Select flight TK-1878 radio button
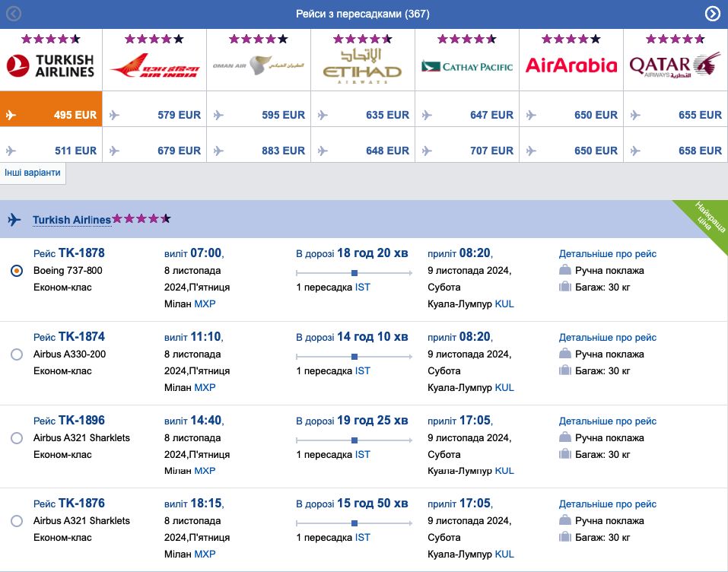This screenshot has width=728, height=572. (17, 271)
